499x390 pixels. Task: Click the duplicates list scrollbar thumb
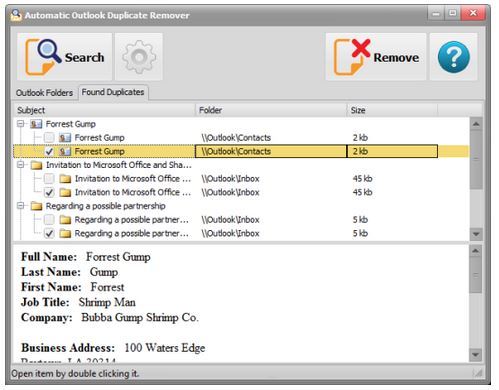(x=476, y=160)
